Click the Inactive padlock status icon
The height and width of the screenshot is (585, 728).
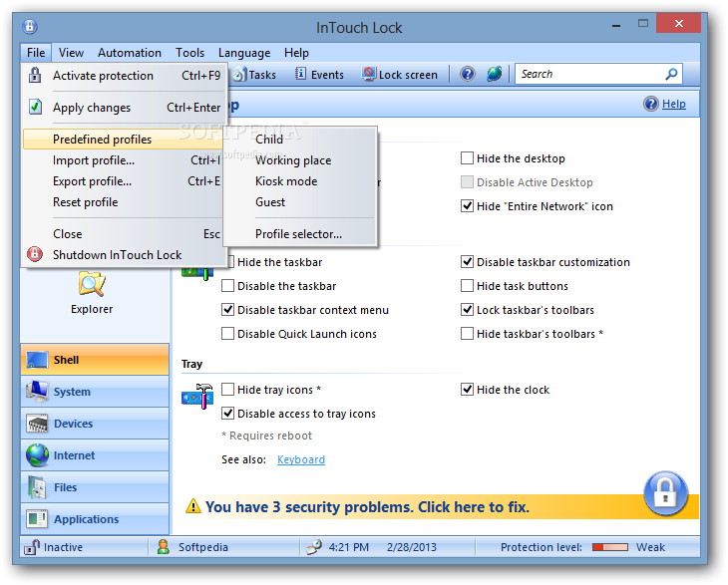click(32, 547)
